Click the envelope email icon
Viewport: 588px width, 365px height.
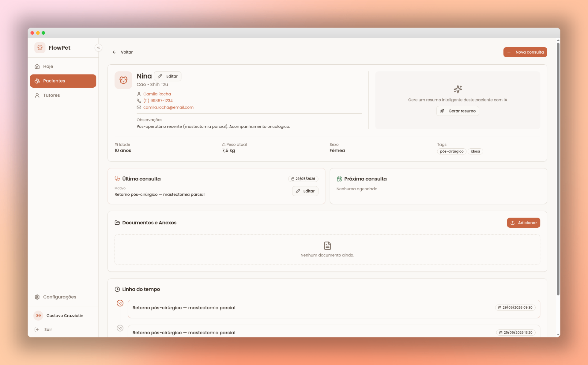point(139,107)
